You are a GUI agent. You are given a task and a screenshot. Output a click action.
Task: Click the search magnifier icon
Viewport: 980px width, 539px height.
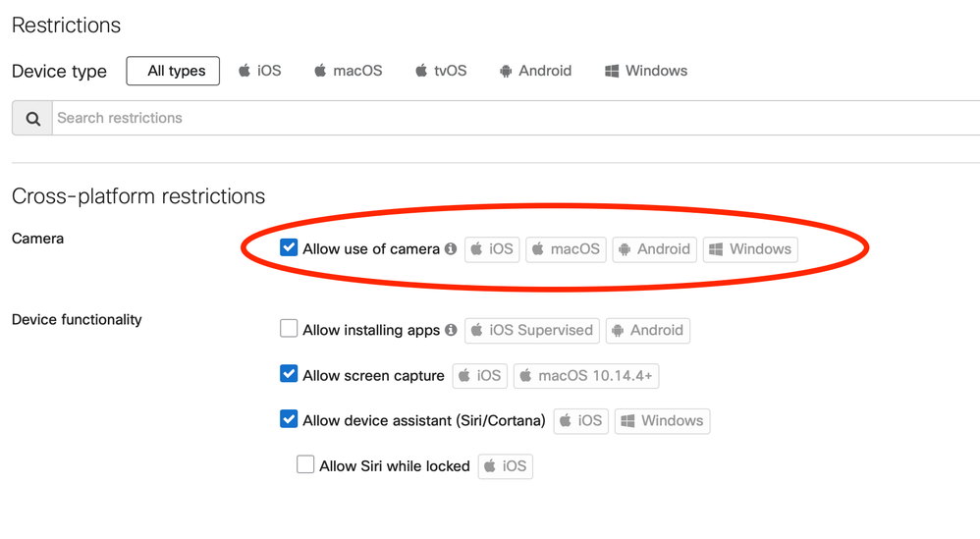[x=32, y=119]
